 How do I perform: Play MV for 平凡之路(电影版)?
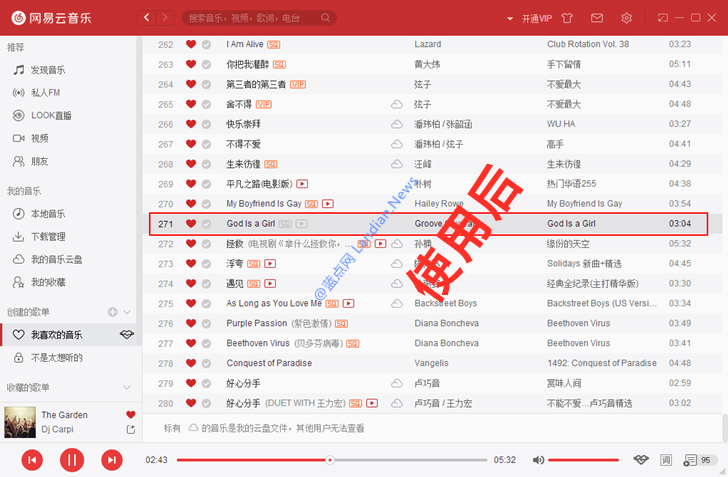(x=302, y=184)
